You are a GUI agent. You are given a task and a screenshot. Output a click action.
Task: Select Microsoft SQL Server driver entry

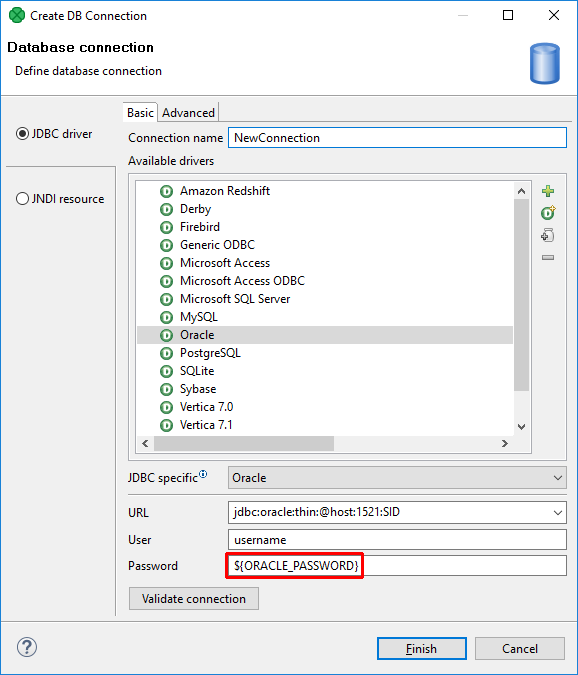point(235,299)
